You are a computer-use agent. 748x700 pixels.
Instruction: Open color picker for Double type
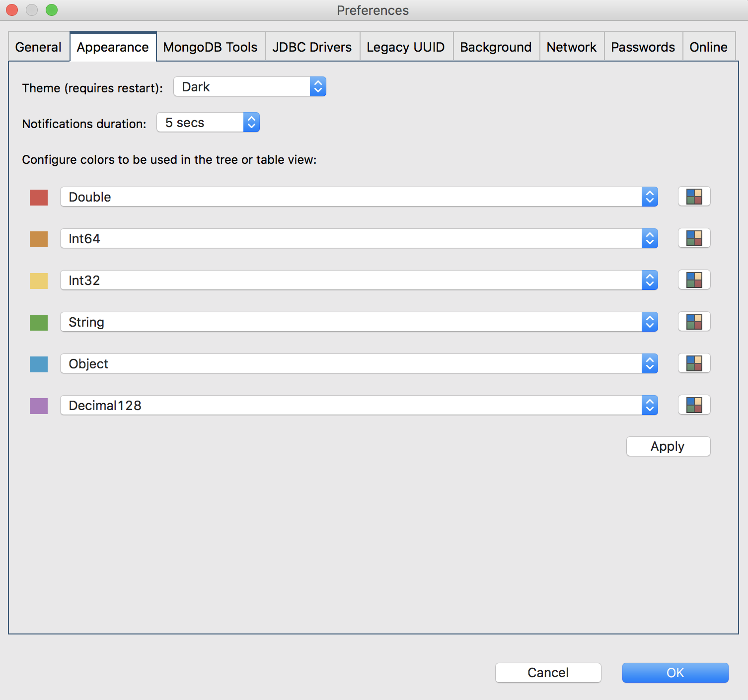[694, 197]
